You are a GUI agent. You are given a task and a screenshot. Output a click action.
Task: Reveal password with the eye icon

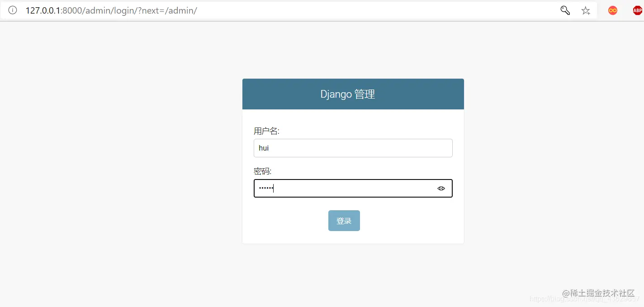441,189
